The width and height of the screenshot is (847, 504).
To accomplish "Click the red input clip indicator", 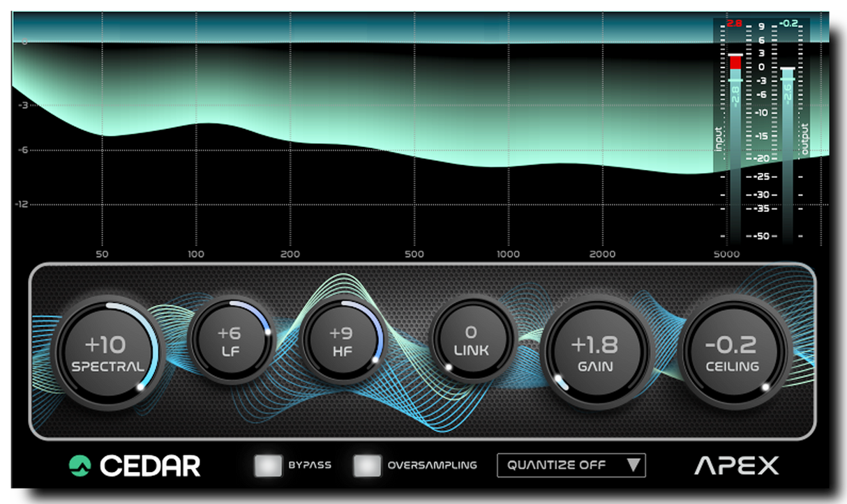I will (735, 62).
